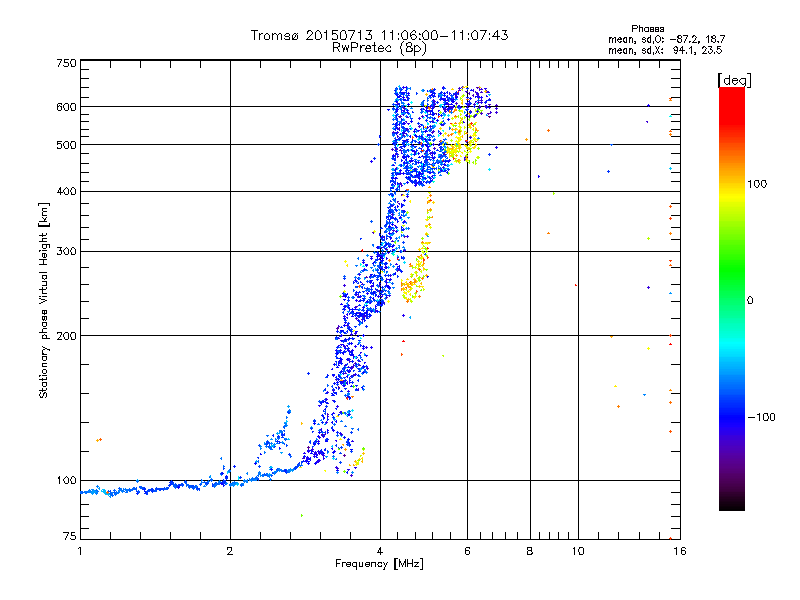Click the '100' colorbar tick label

click(x=757, y=184)
